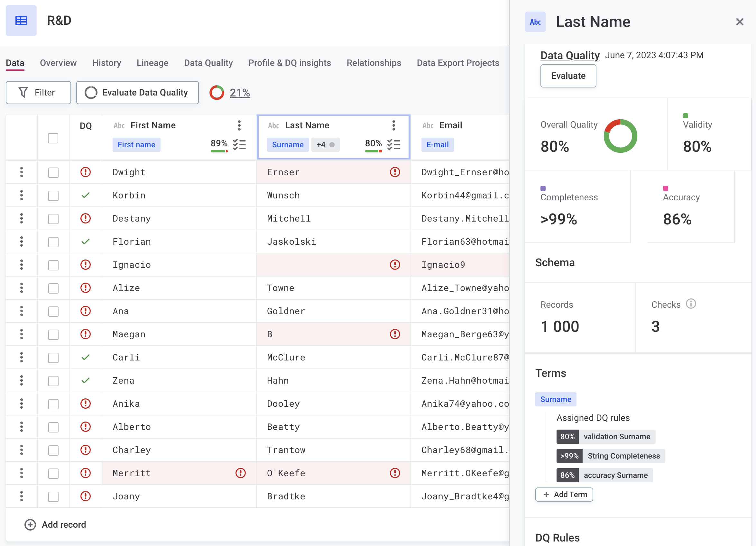Viewport: 756px width, 546px height.
Task: Click the Abc type icon in Email column header
Action: [428, 126]
